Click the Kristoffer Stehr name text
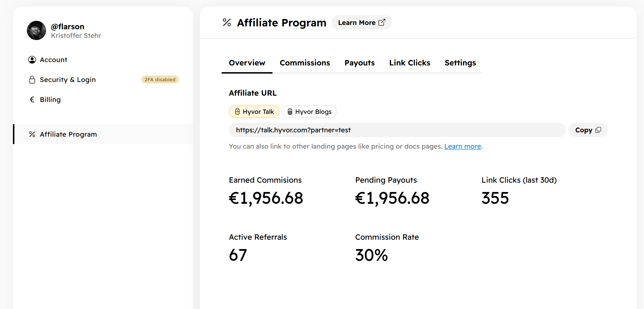Image resolution: width=644 pixels, height=309 pixels. [x=76, y=35]
